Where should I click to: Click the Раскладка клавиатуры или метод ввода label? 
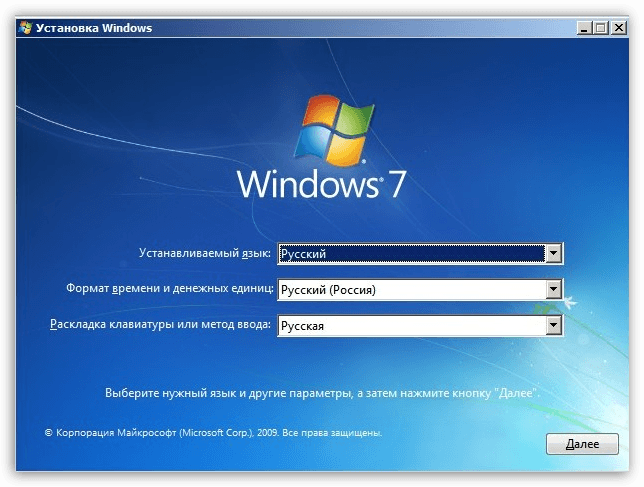(x=159, y=325)
